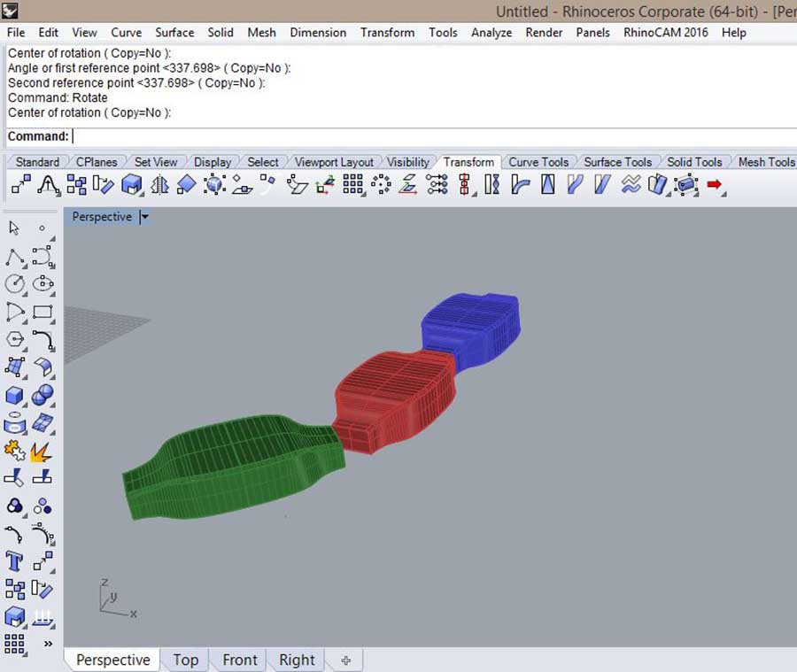The height and width of the screenshot is (672, 797).
Task: Switch to the Surface Tools toolbar tab
Action: coord(617,162)
